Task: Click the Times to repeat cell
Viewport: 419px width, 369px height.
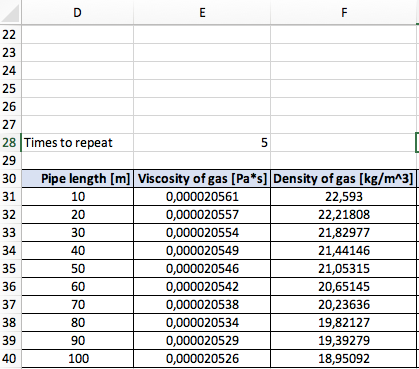Action: click(77, 143)
